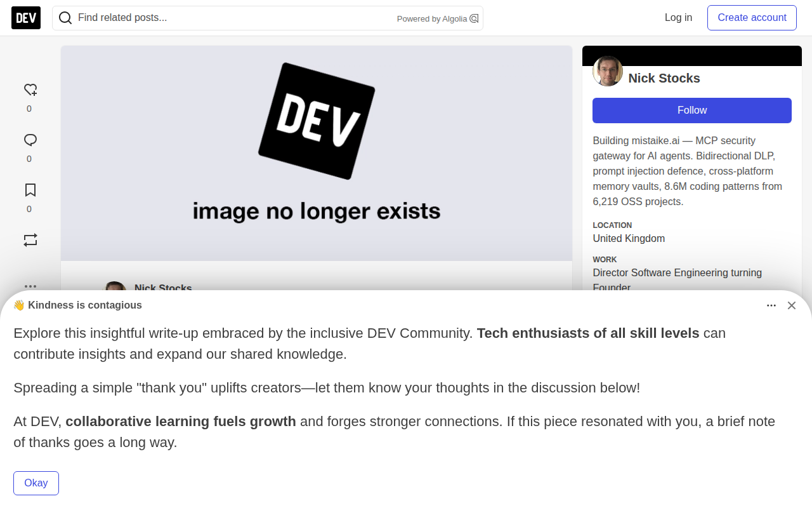The height and width of the screenshot is (508, 812).
Task: Click the LOCATION label in the profile card
Action: point(612,225)
